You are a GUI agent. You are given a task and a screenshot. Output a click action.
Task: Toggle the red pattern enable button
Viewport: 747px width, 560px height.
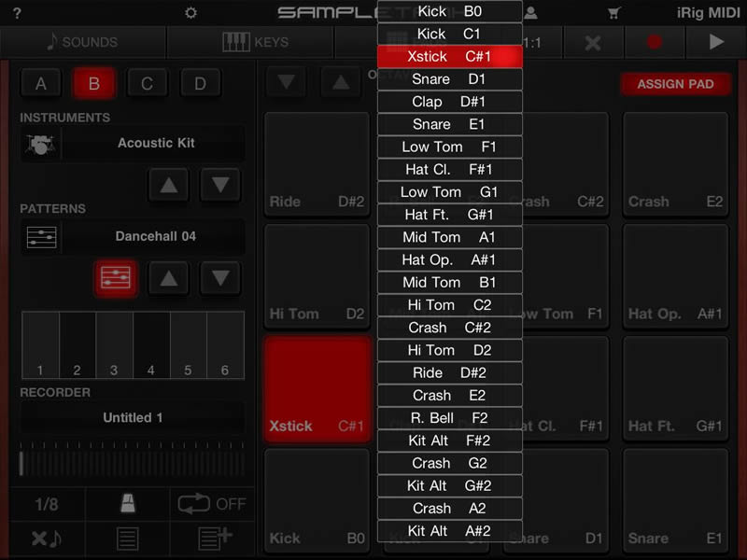coord(116,278)
